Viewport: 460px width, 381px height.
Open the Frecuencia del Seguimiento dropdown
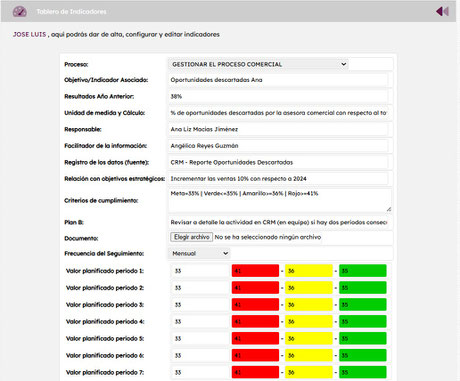pyautogui.click(x=199, y=253)
